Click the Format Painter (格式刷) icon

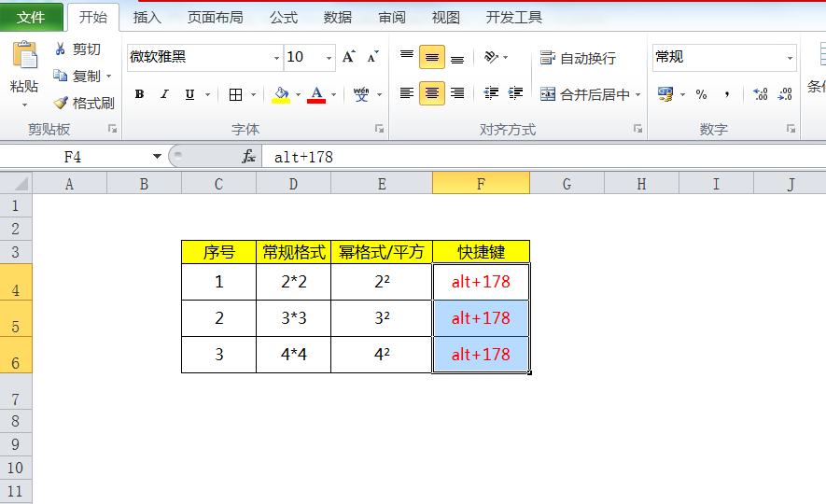pyautogui.click(x=62, y=104)
